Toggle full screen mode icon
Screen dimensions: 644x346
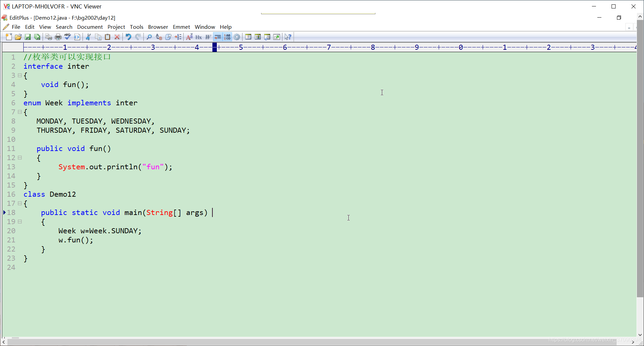pos(277,37)
